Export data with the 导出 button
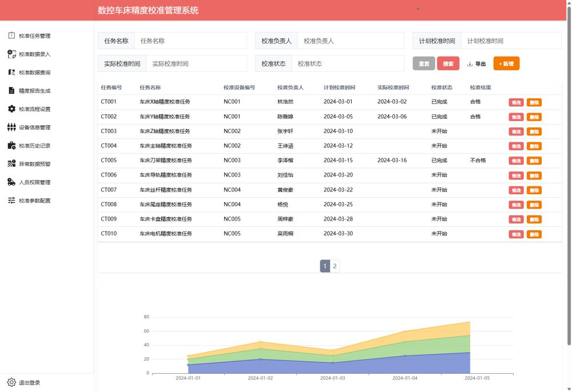Screen dimensions: 572x392 (476, 64)
